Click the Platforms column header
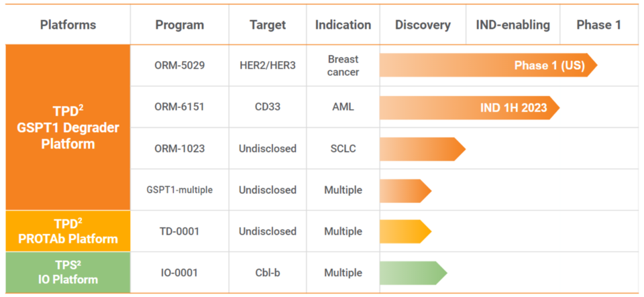644x297 pixels. [68, 25]
